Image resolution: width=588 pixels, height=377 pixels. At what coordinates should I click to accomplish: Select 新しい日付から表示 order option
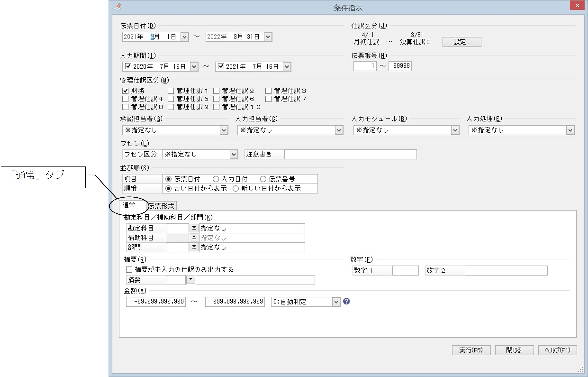pyautogui.click(x=235, y=189)
